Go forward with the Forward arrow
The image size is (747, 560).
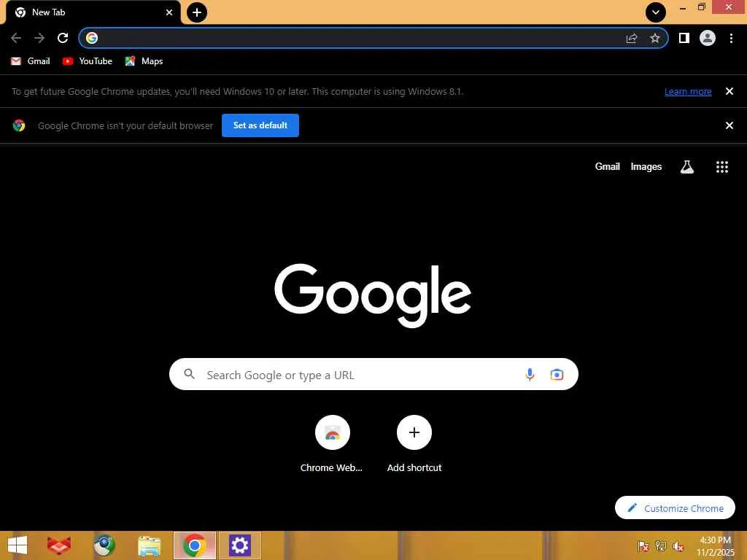click(39, 38)
